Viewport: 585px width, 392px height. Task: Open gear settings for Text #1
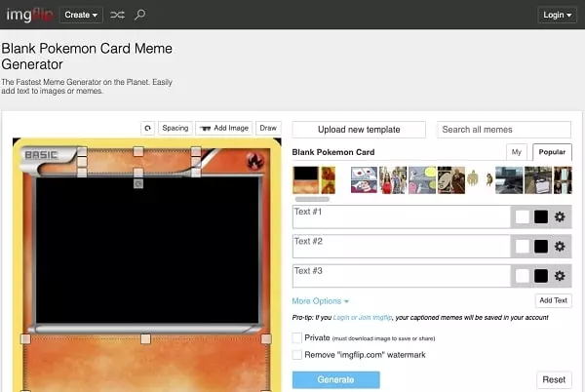tap(560, 216)
